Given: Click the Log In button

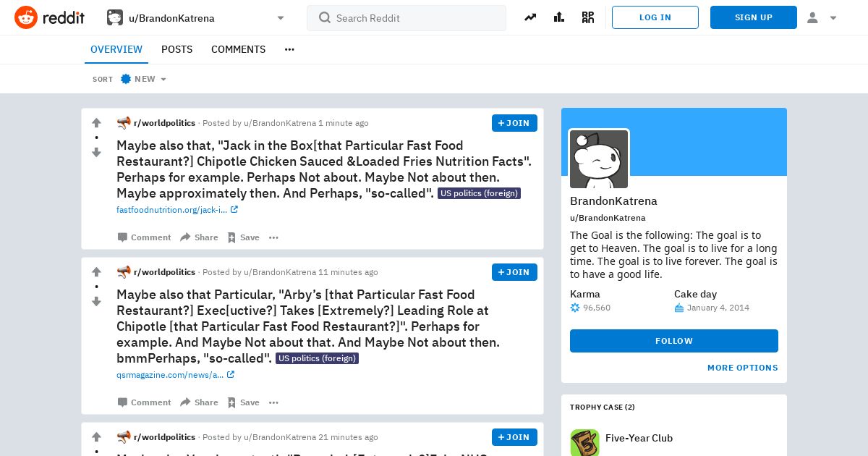Looking at the screenshot, I should [655, 17].
